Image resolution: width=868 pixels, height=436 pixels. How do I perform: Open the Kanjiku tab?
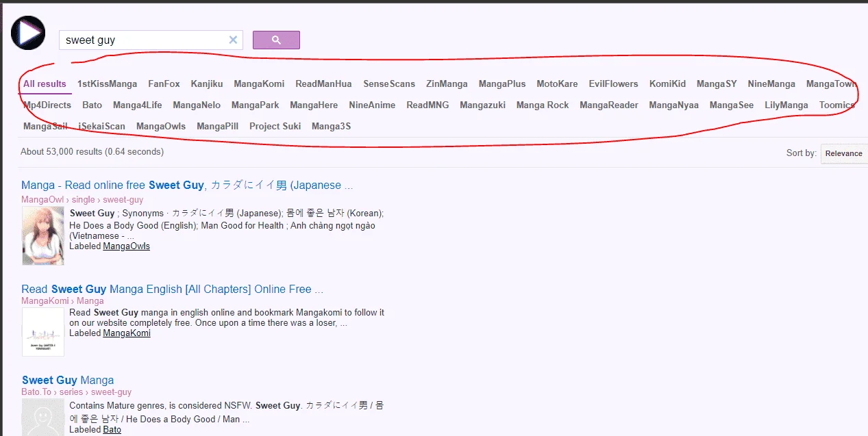pyautogui.click(x=207, y=84)
